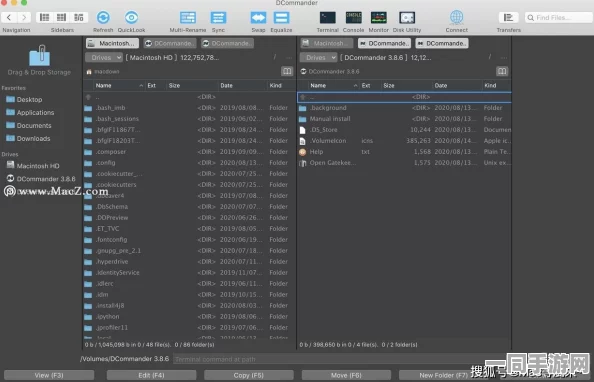This screenshot has width=594, height=382.
Task: Open the Multi-Rename tool
Action: (188, 17)
